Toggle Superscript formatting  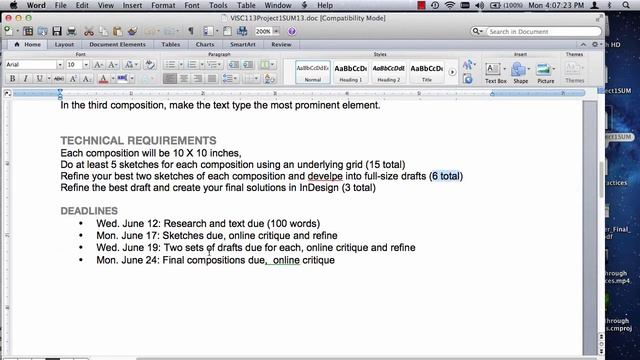[x=73, y=78]
